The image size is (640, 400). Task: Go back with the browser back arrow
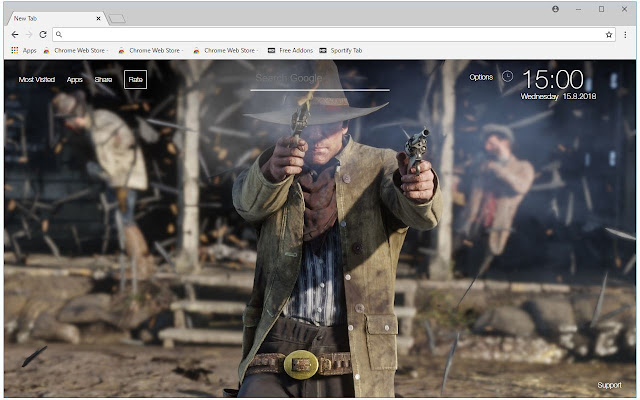click(x=15, y=35)
